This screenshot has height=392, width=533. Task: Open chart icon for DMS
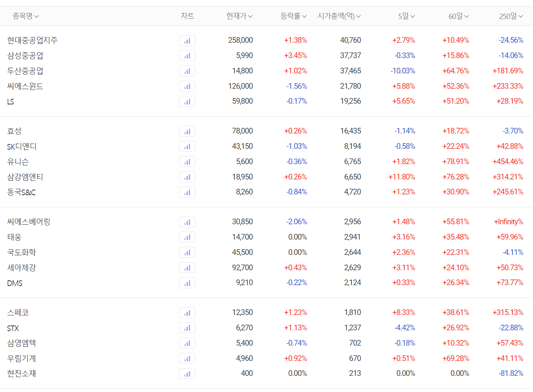click(187, 283)
